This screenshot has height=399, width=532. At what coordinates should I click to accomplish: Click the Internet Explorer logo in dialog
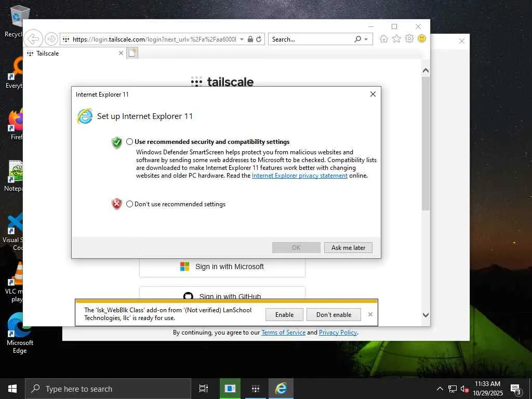point(85,116)
